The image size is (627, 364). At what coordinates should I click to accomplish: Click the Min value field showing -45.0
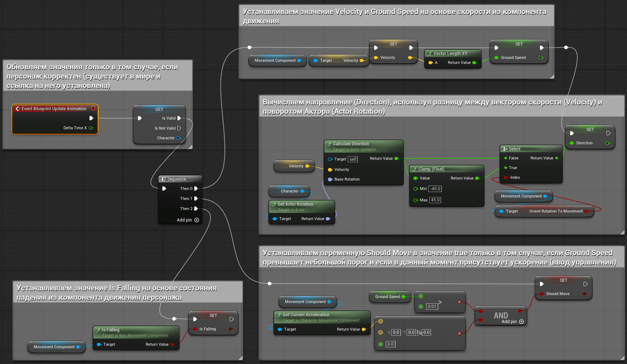tap(435, 189)
